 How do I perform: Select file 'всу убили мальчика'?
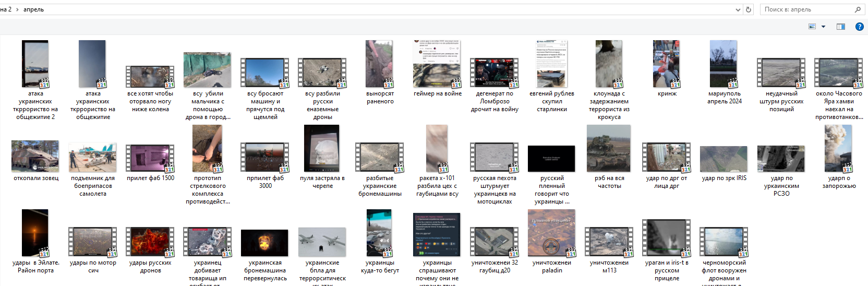[x=208, y=86]
